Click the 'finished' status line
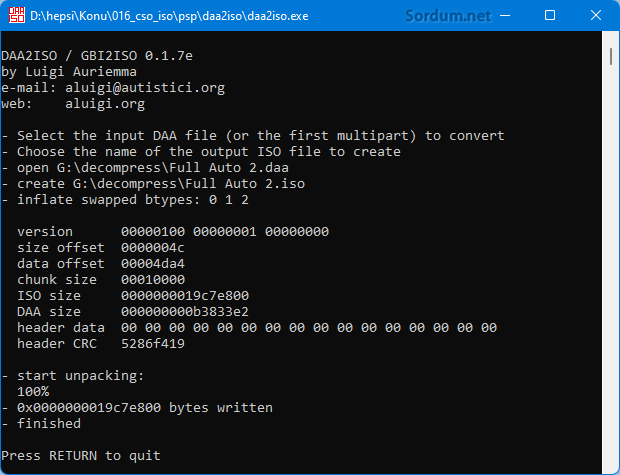 [41, 424]
